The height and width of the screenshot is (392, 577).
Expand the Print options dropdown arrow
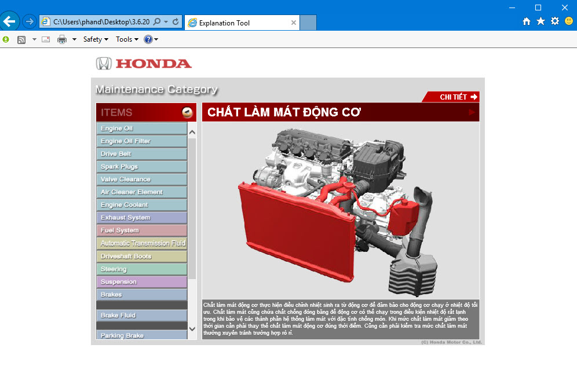(x=74, y=39)
